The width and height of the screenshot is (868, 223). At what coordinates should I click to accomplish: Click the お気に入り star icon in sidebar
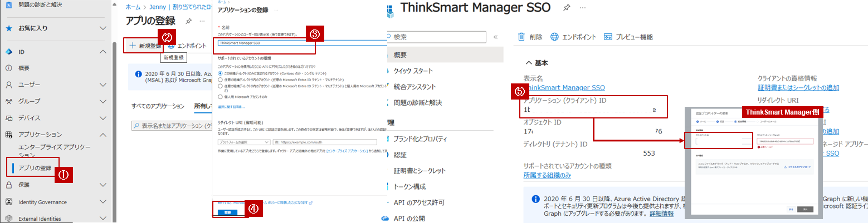click(x=9, y=28)
